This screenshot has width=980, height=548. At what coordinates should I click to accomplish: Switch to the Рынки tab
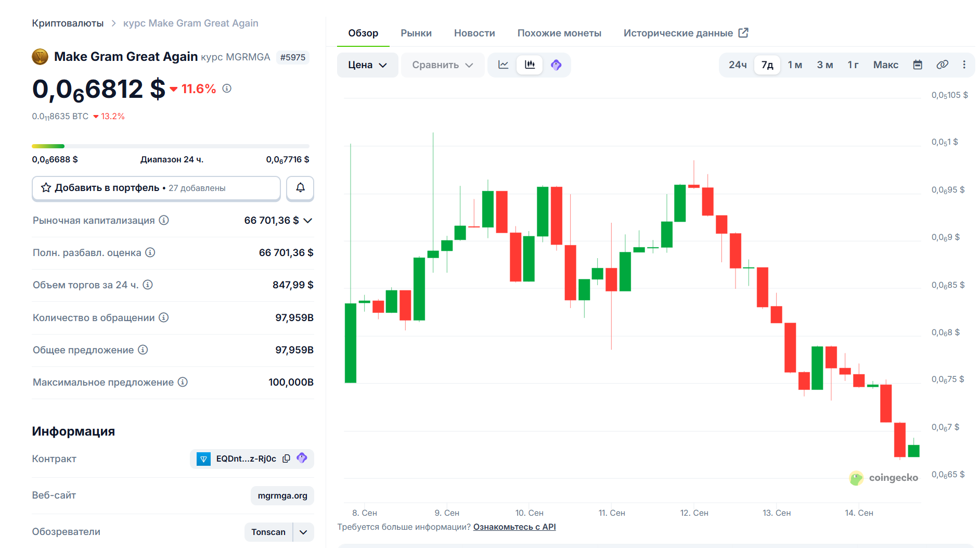[x=416, y=33]
